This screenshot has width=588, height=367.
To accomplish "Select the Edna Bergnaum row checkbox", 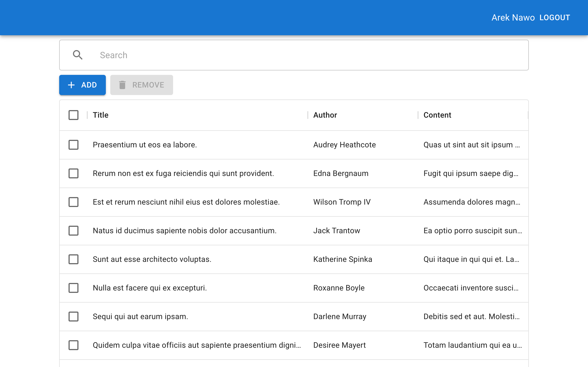I will [x=73, y=174].
